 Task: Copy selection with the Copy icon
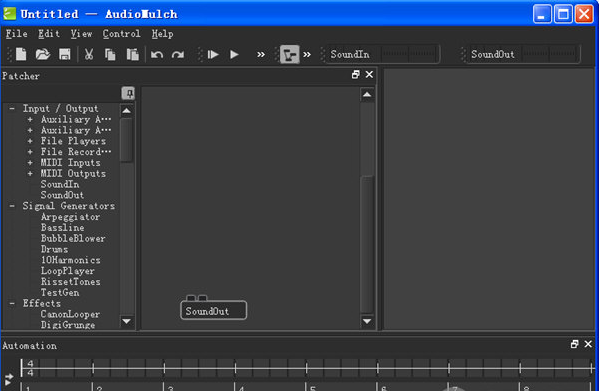tap(110, 54)
